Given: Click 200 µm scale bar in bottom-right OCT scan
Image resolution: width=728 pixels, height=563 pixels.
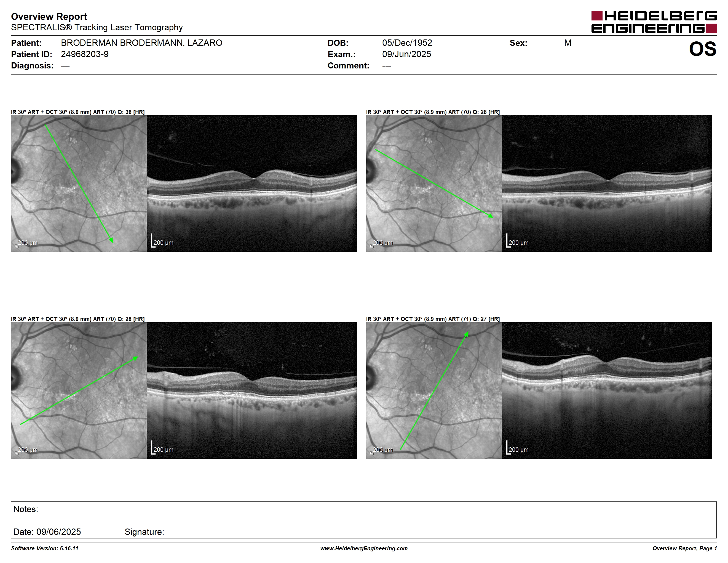Looking at the screenshot, I should [x=517, y=448].
